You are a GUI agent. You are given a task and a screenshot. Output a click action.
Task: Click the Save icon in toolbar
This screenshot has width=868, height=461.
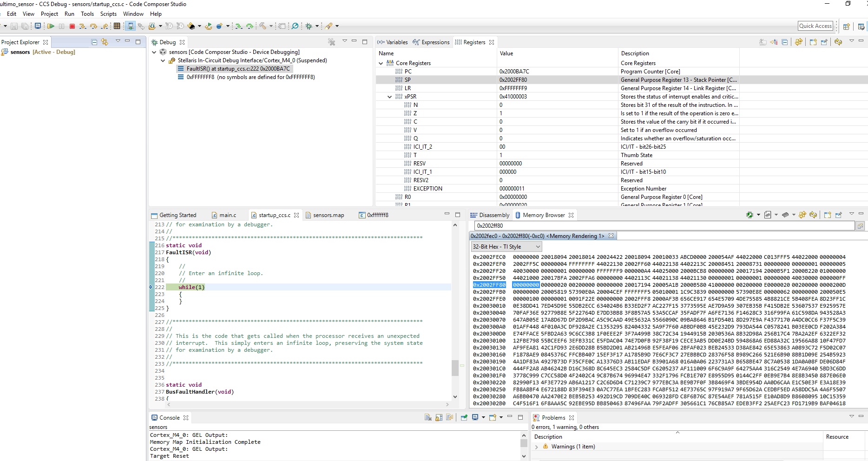(x=14, y=26)
